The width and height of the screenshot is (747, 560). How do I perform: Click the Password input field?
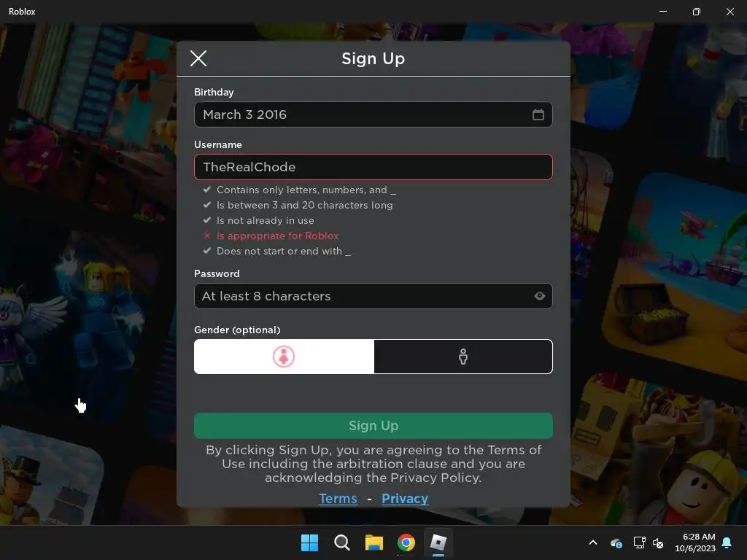click(373, 296)
